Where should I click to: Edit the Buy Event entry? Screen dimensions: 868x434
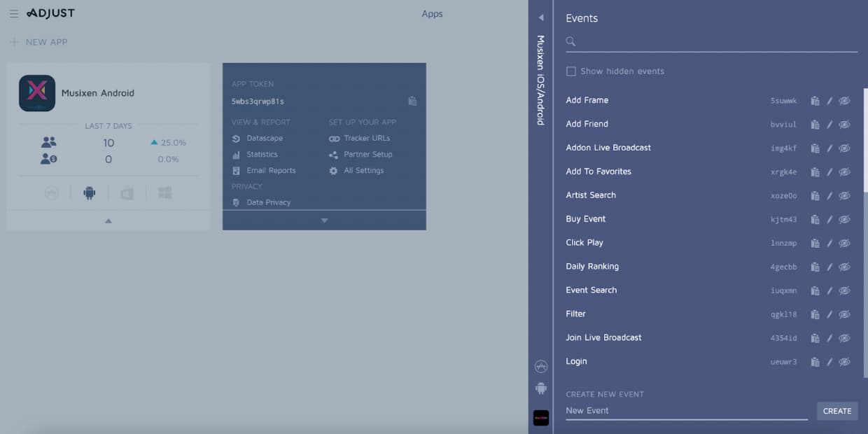click(829, 220)
